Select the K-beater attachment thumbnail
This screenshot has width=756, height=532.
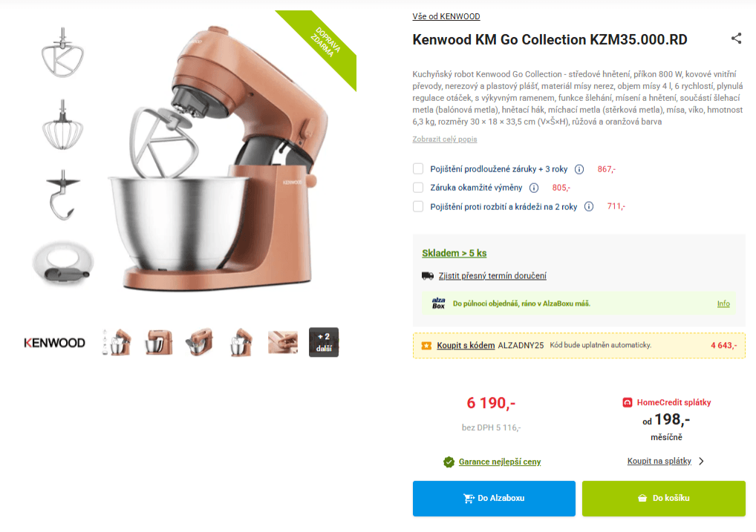(62, 53)
